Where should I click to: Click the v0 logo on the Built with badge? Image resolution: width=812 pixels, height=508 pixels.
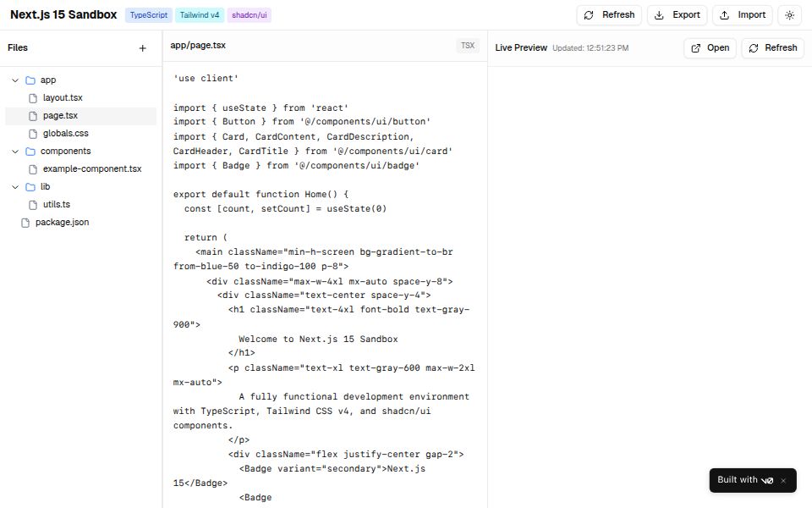pyautogui.click(x=768, y=480)
